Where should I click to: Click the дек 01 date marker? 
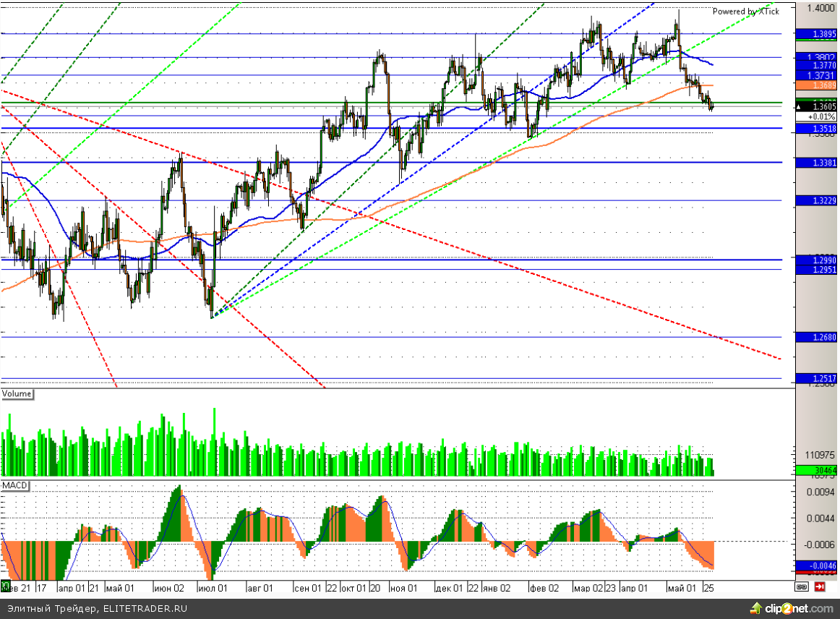449,588
